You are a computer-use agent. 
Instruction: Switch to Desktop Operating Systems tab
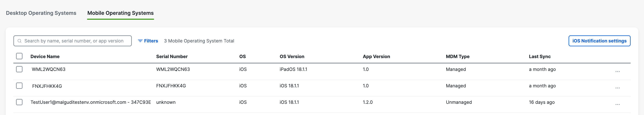pos(41,13)
